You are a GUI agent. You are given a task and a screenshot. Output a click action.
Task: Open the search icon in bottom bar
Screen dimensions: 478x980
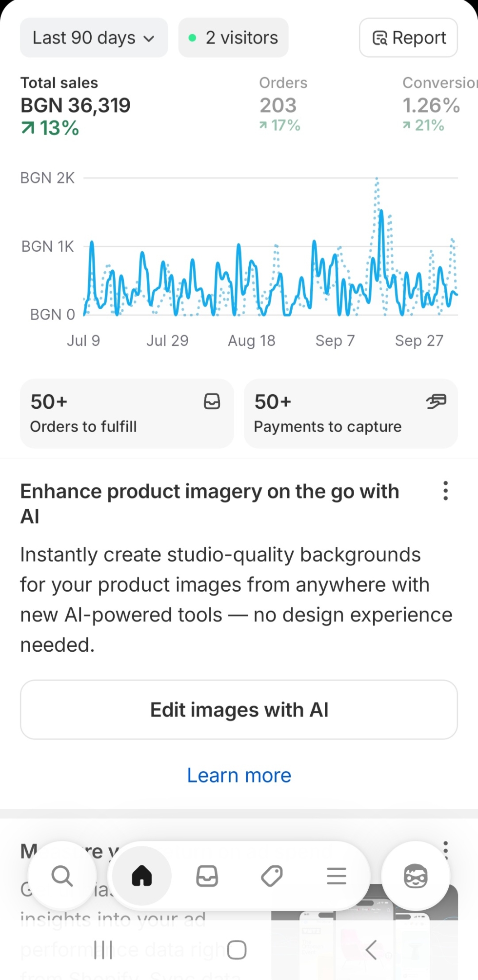tap(62, 876)
